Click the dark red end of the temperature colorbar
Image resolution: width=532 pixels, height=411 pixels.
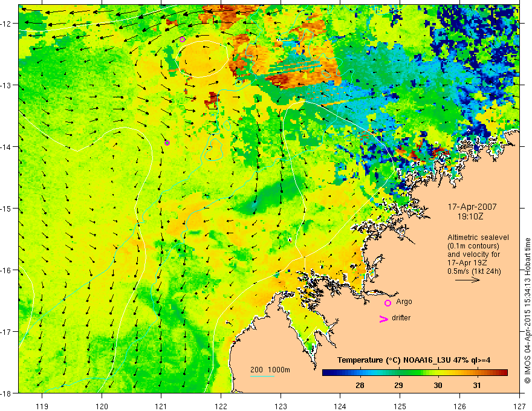click(x=504, y=373)
